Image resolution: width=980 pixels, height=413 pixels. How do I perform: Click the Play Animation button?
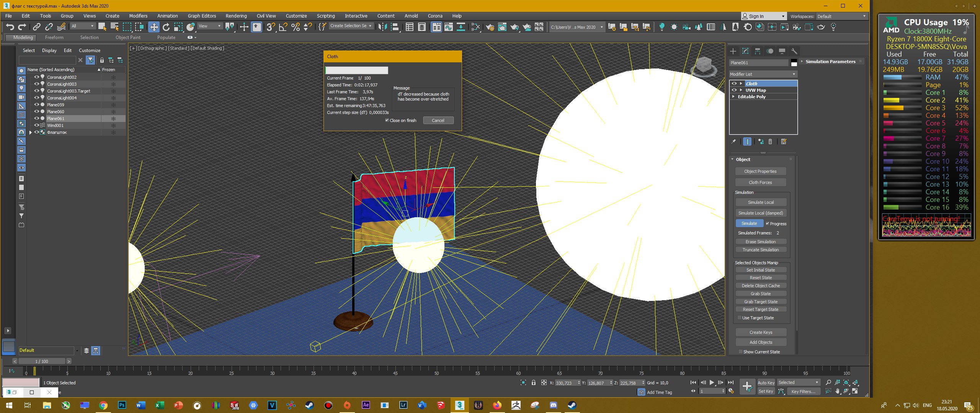click(x=712, y=382)
